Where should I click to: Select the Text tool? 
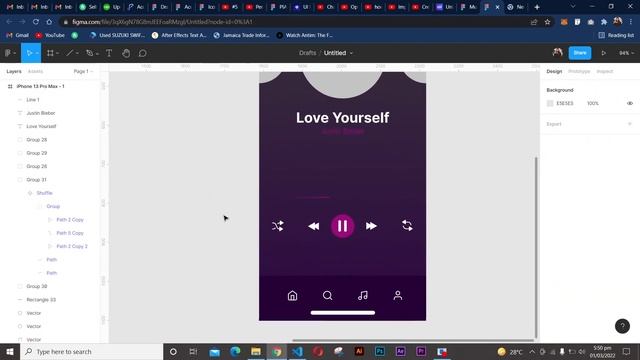click(109, 53)
